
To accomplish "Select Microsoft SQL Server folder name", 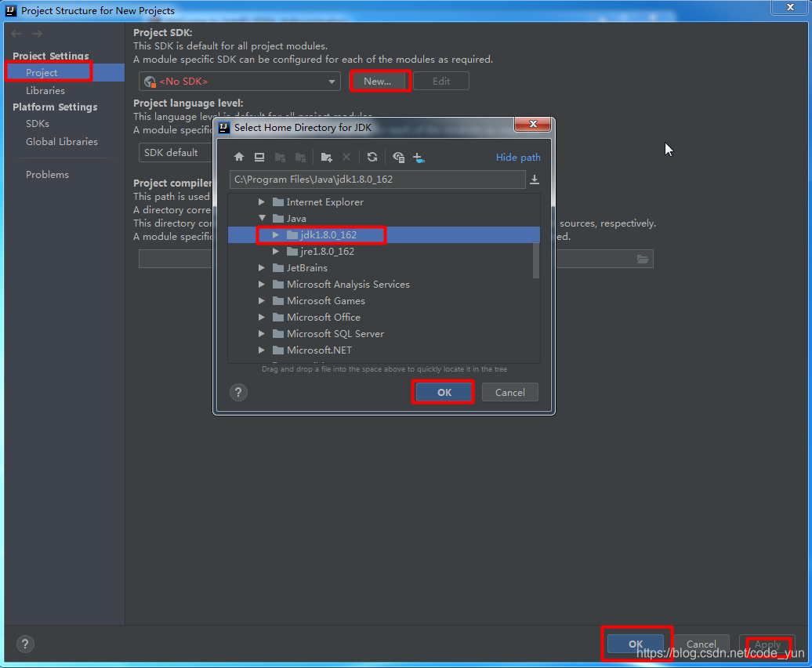I will tap(335, 333).
